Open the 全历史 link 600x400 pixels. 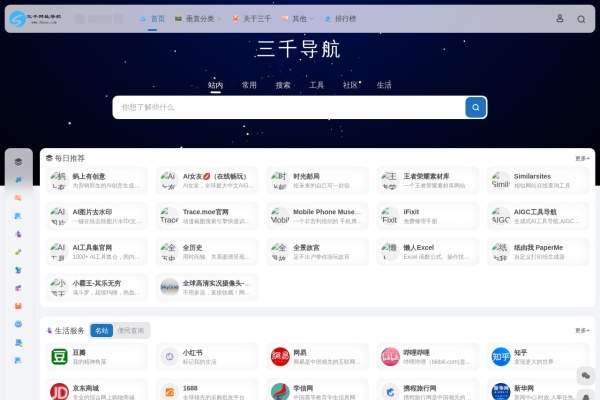pos(192,248)
